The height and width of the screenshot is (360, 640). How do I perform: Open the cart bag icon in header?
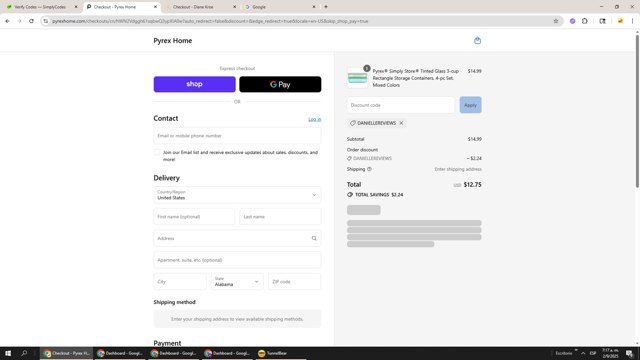pyautogui.click(x=477, y=40)
